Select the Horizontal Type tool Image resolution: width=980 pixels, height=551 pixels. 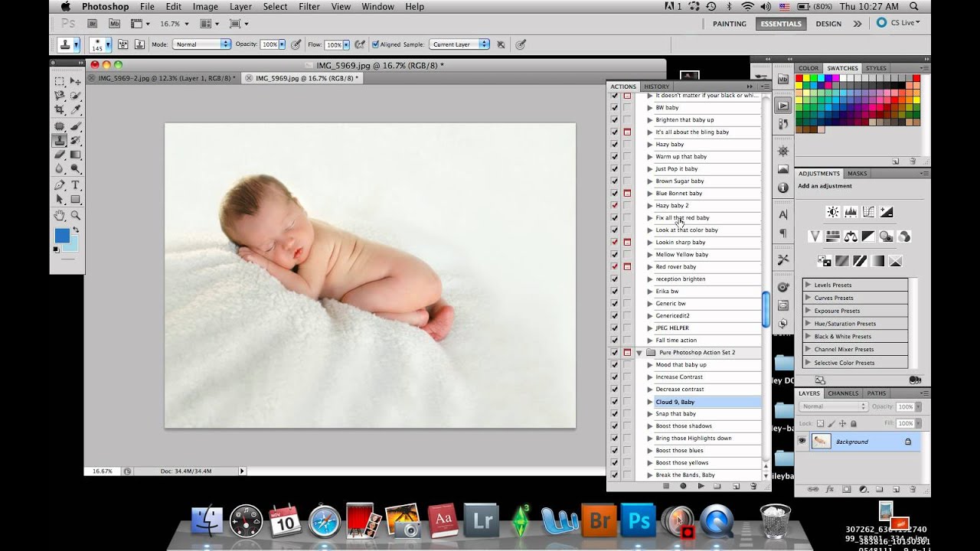[x=76, y=185]
